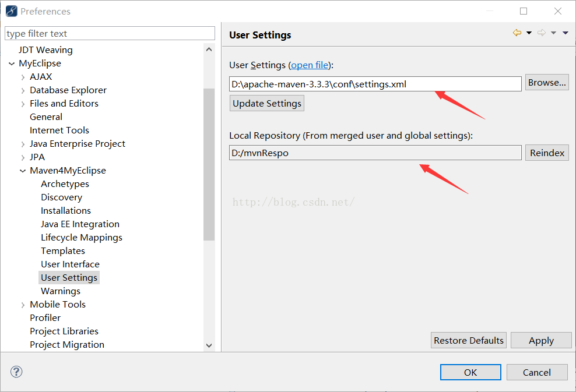Open the Discovery preference page
576x392 pixels.
pyautogui.click(x=61, y=197)
